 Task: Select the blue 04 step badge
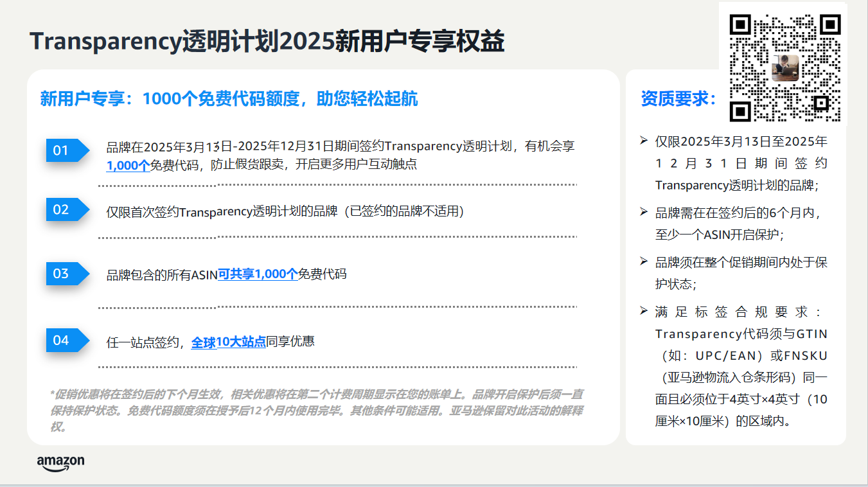pos(67,340)
